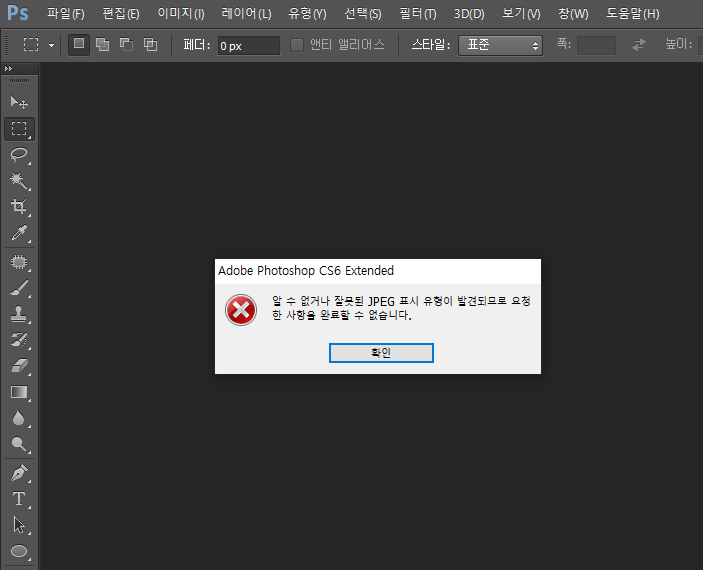Select the Horizontal Type tool
This screenshot has width=703, height=570.
point(19,499)
